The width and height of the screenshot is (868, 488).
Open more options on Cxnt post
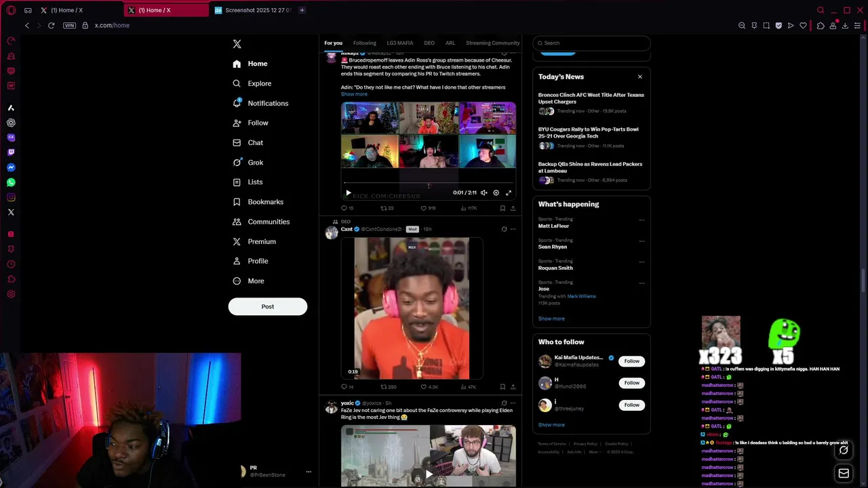(513, 229)
